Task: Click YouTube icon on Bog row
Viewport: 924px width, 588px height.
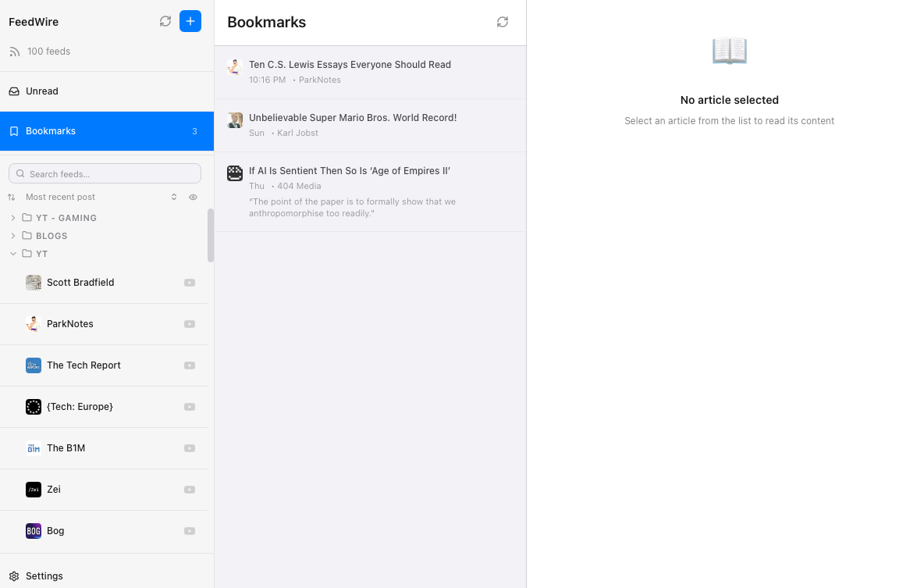Action: [x=189, y=531]
